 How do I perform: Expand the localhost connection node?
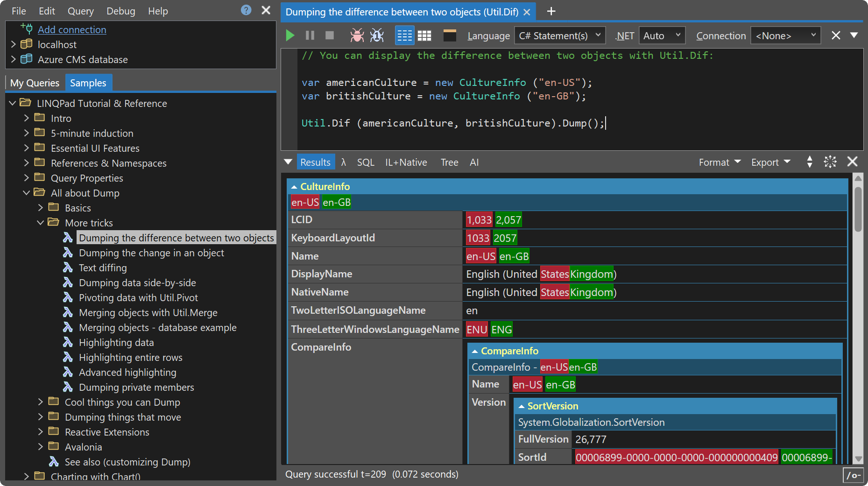[13, 44]
